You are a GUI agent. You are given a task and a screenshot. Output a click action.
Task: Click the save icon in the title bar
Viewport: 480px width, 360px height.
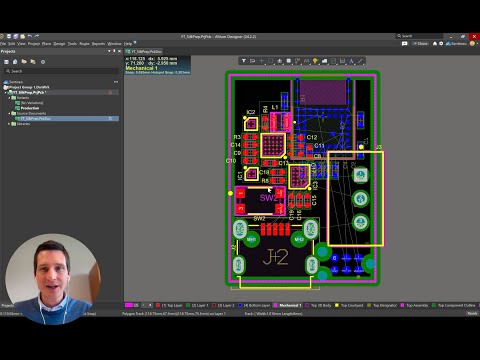tap(9, 36)
